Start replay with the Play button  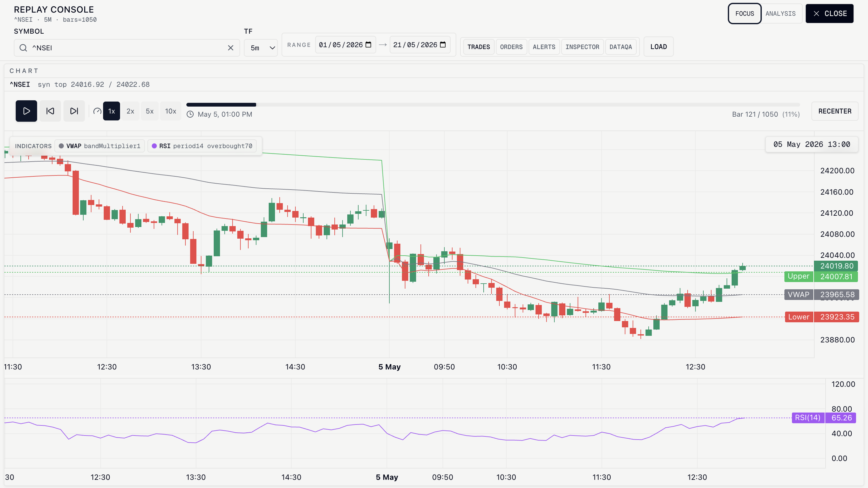[x=26, y=111]
